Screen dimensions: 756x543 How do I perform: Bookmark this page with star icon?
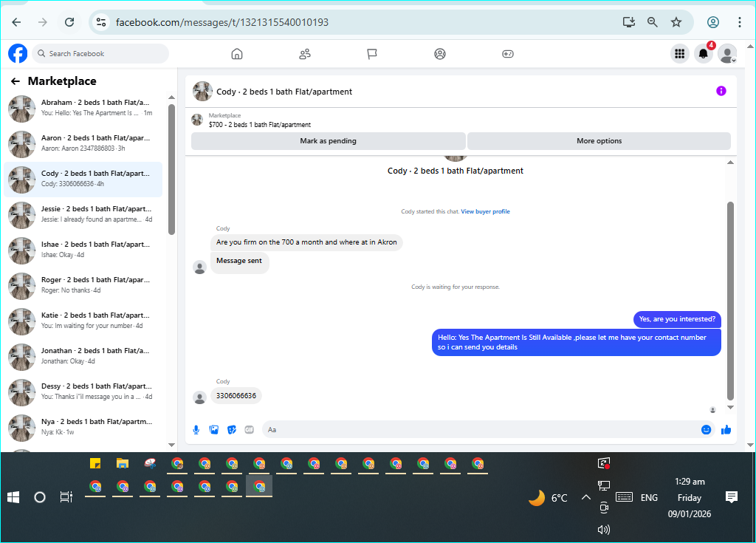pyautogui.click(x=676, y=22)
